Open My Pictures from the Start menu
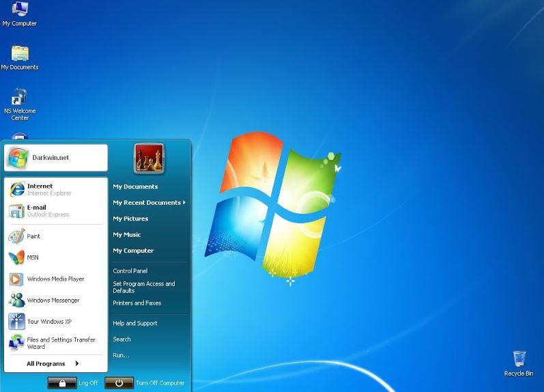The width and height of the screenshot is (544, 392). 130,219
